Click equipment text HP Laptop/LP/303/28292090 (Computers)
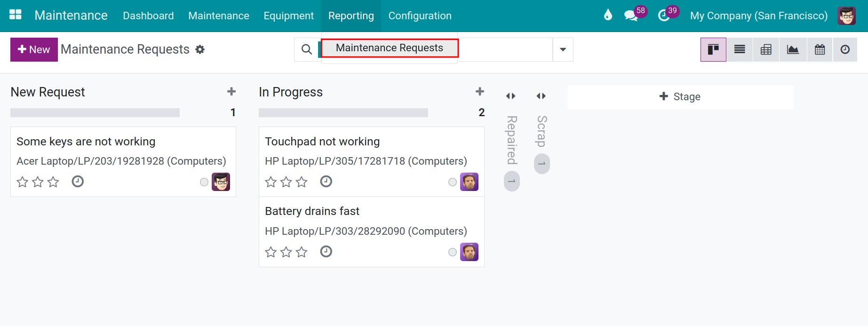The height and width of the screenshot is (326, 868). 366,231
